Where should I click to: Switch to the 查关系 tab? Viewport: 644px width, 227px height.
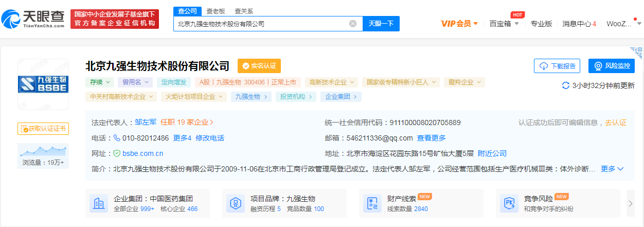coord(244,11)
